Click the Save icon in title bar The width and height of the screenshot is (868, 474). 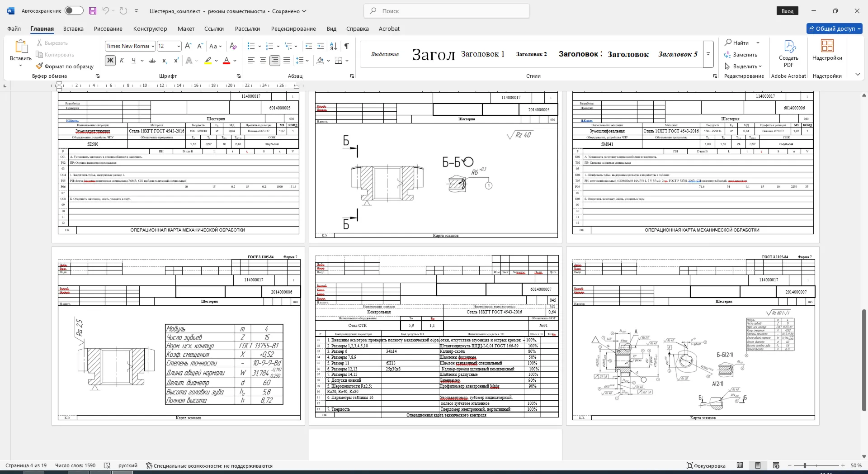coord(93,11)
